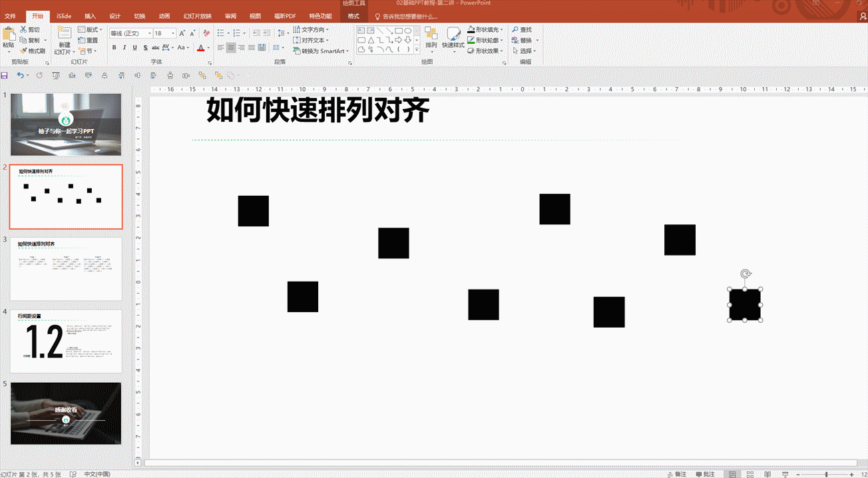
Task: Open the Change Case (Aa) dropdown
Action: pos(184,48)
